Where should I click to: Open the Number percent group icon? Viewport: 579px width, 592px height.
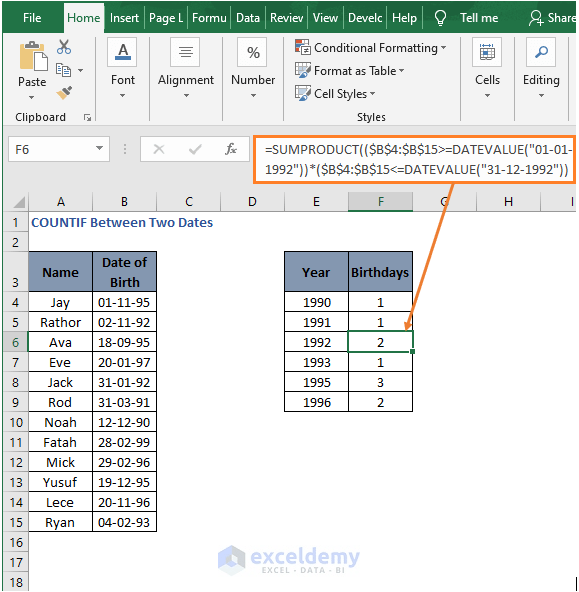click(x=253, y=52)
